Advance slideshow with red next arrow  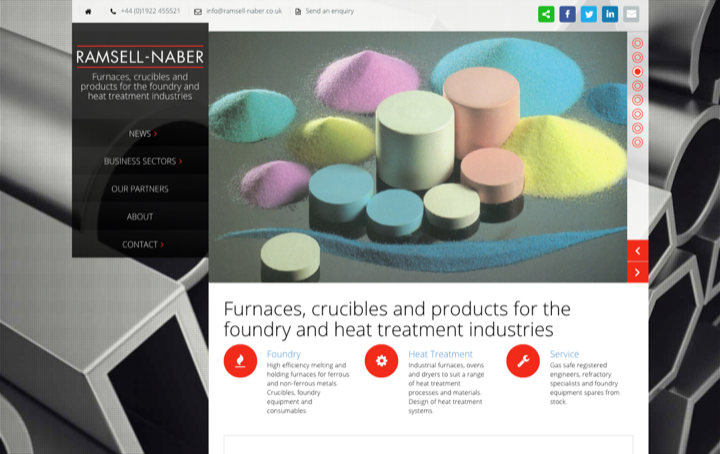[637, 272]
